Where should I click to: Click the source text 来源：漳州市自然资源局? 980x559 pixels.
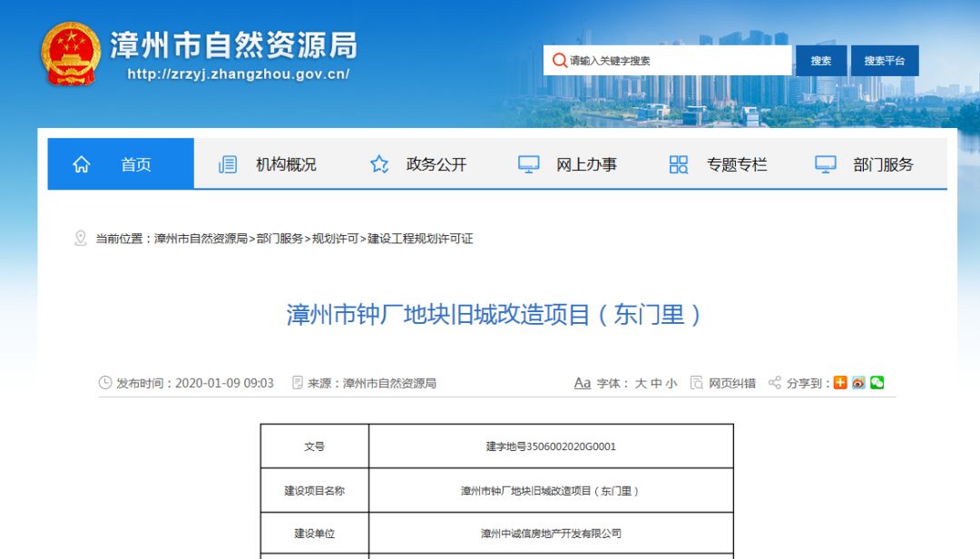click(x=372, y=383)
